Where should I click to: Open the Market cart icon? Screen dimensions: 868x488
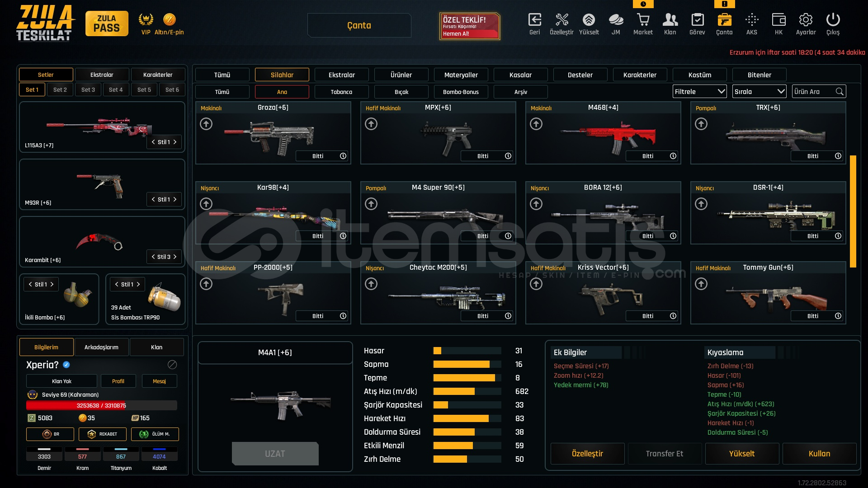(643, 20)
